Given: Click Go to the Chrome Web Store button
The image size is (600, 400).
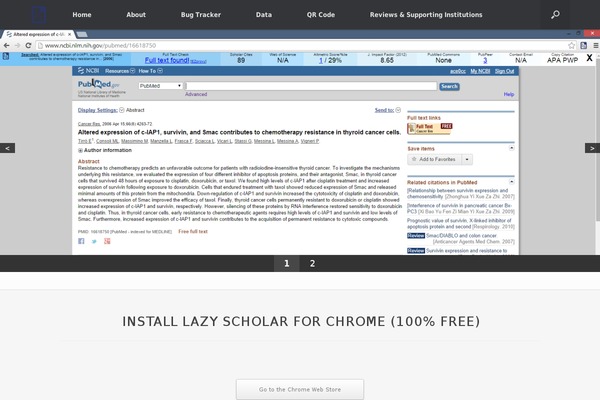Looking at the screenshot, I should [x=300, y=389].
